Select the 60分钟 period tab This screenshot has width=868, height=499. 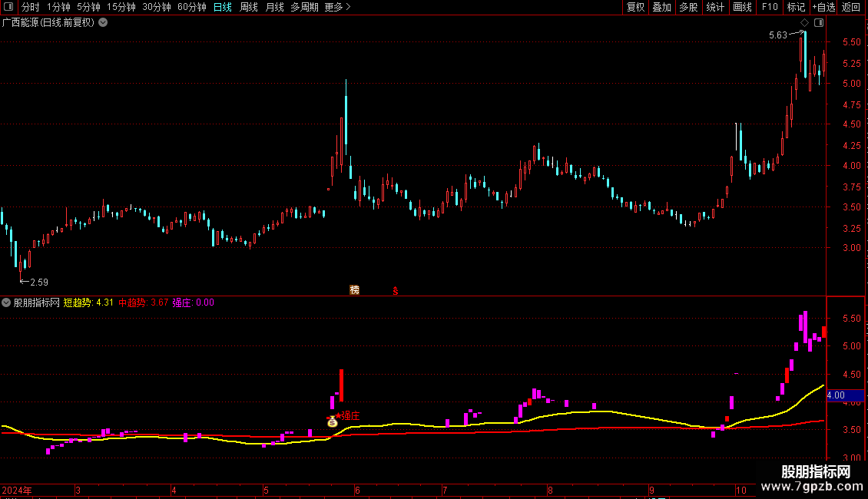[x=191, y=7]
